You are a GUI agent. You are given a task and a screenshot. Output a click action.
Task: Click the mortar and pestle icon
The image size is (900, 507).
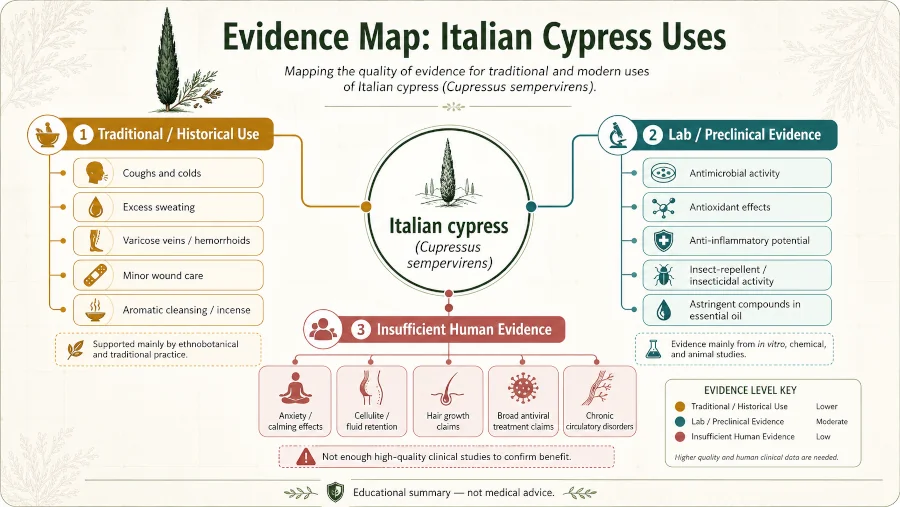click(47, 135)
